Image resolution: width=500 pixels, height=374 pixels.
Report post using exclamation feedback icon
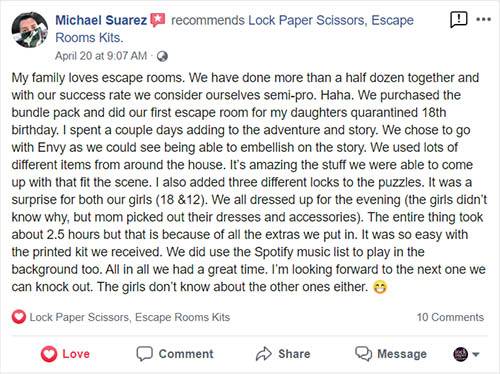[459, 20]
